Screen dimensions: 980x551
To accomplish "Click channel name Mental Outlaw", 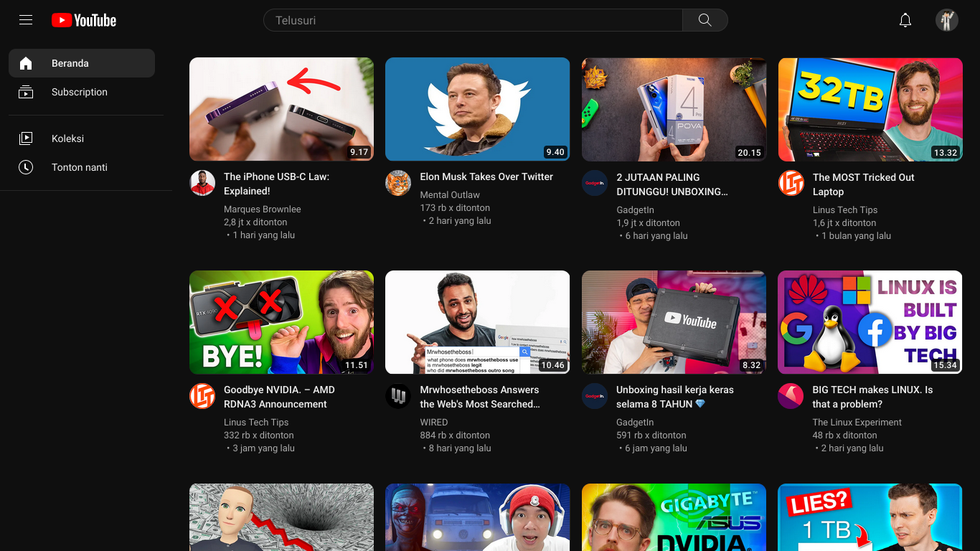I will [x=450, y=195].
